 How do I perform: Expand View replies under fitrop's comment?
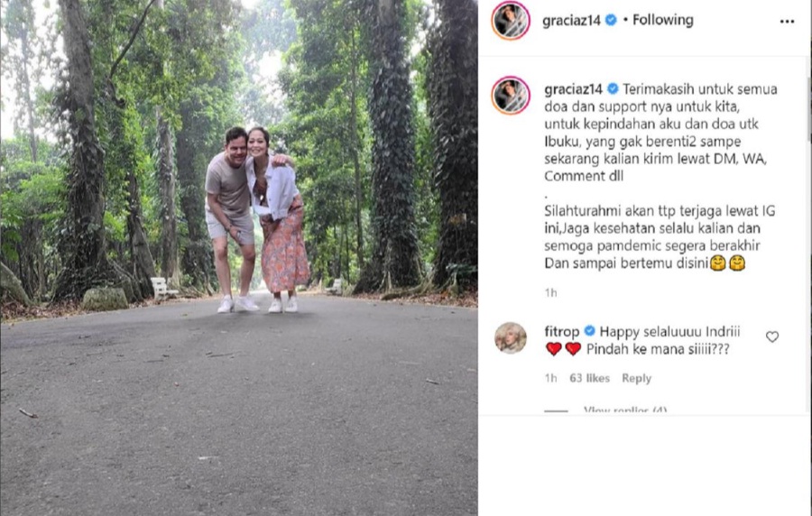tap(624, 410)
